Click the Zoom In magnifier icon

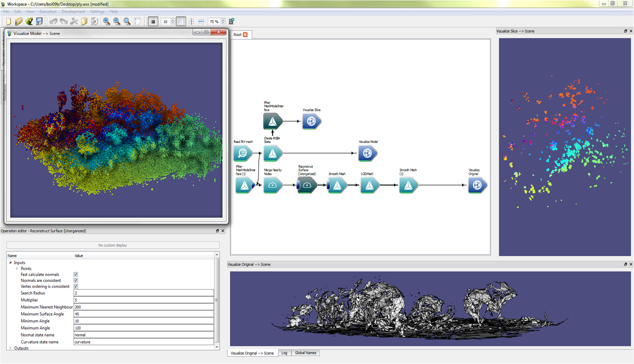(x=106, y=22)
